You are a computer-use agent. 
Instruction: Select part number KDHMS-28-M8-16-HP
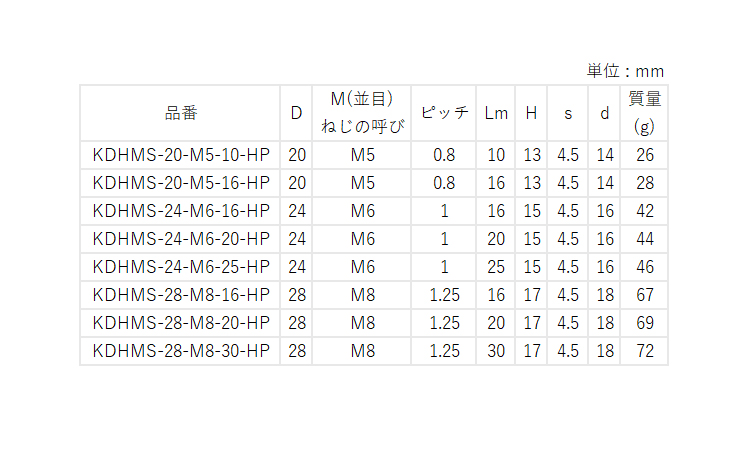(181, 295)
